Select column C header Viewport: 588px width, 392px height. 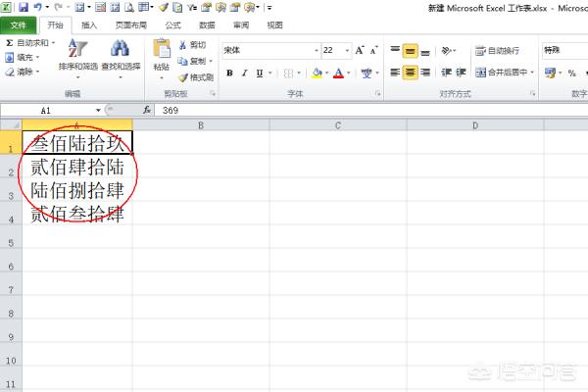tap(338, 125)
